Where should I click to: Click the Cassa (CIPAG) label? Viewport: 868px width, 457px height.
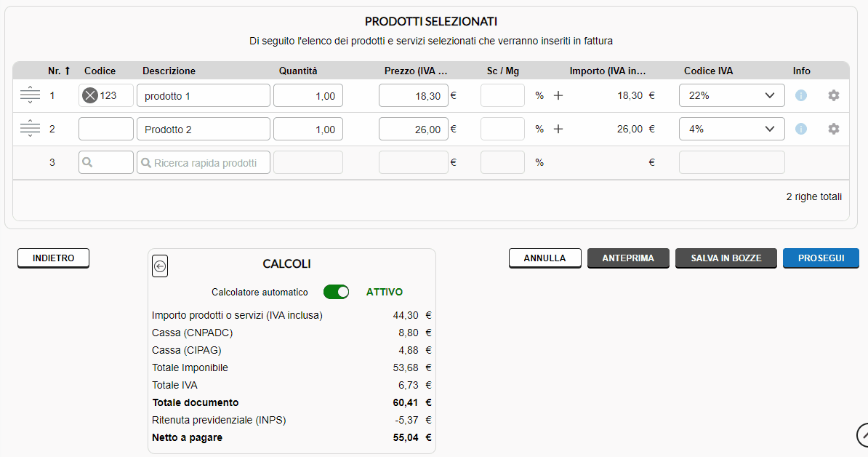pyautogui.click(x=187, y=350)
